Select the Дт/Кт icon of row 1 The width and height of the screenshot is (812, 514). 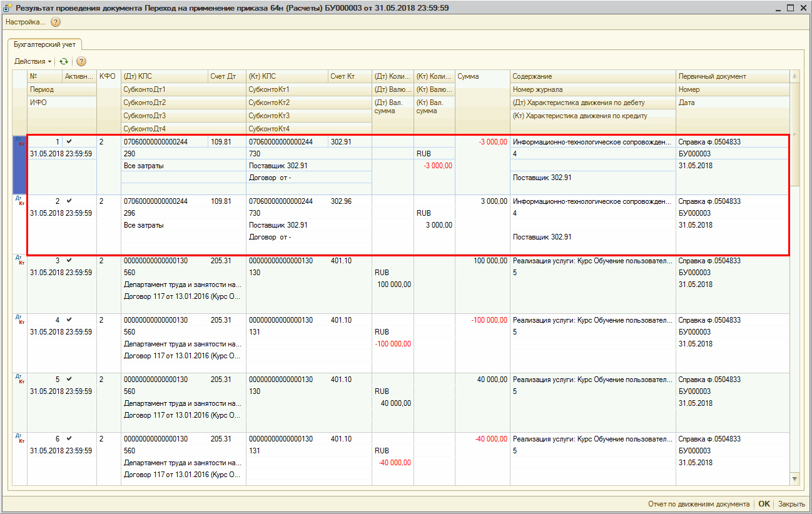click(x=20, y=143)
